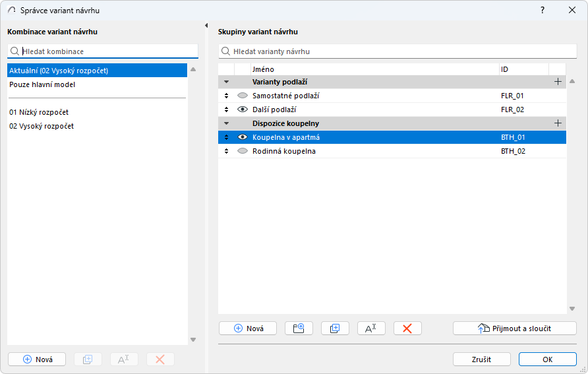Show Rodinná koupelna option via eye

(x=243, y=151)
